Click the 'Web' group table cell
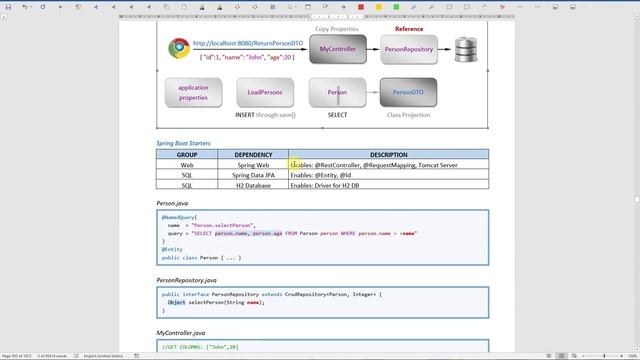Image resolution: width=640 pixels, height=360 pixels. click(187, 165)
